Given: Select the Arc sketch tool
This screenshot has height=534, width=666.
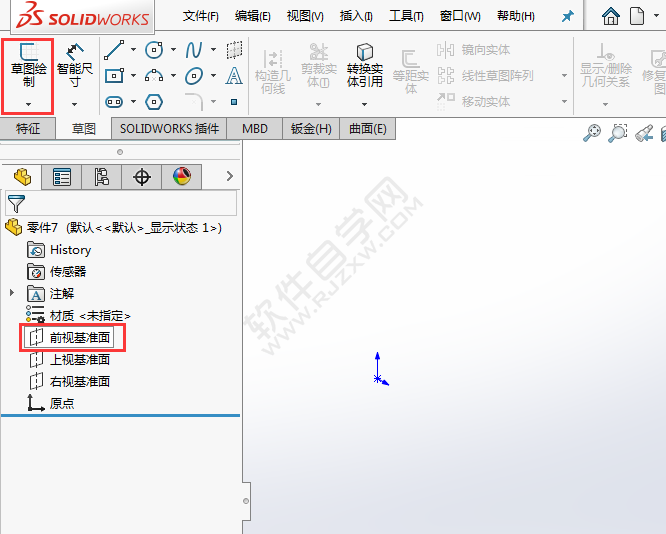Looking at the screenshot, I should 154,76.
